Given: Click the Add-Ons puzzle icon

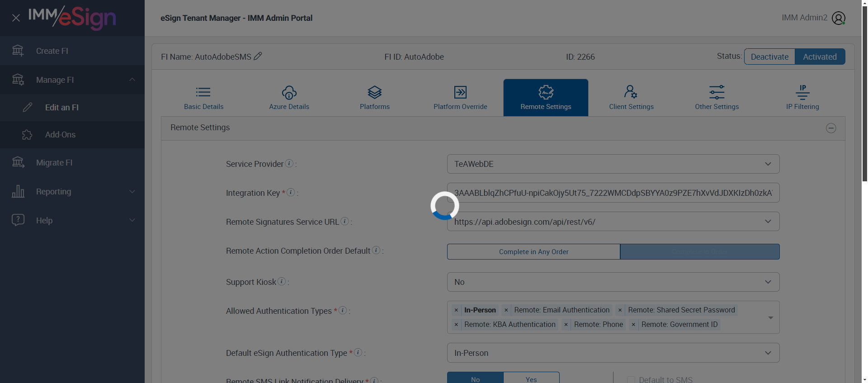Looking at the screenshot, I should click(x=27, y=134).
